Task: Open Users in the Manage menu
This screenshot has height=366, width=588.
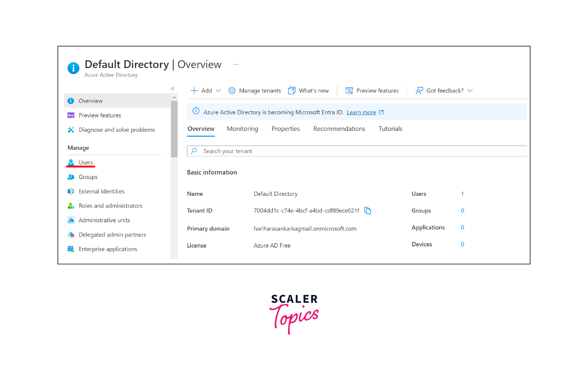Action: 86,162
